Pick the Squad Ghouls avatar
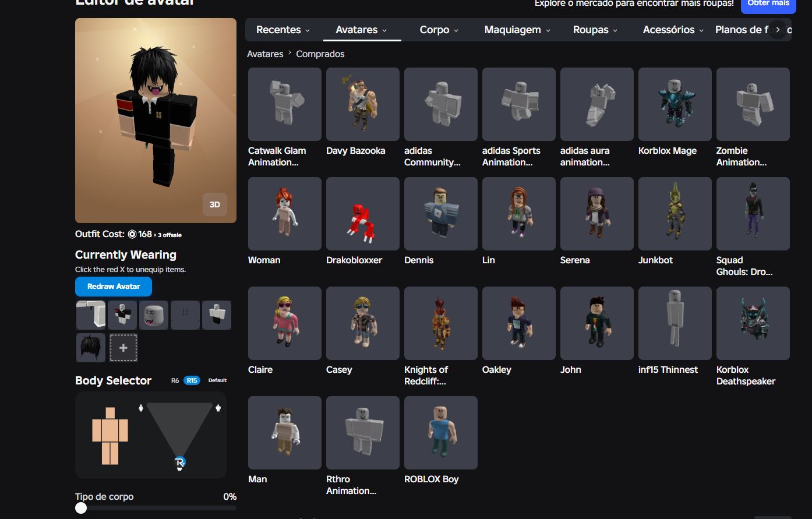This screenshot has width=812, height=519. click(x=753, y=214)
